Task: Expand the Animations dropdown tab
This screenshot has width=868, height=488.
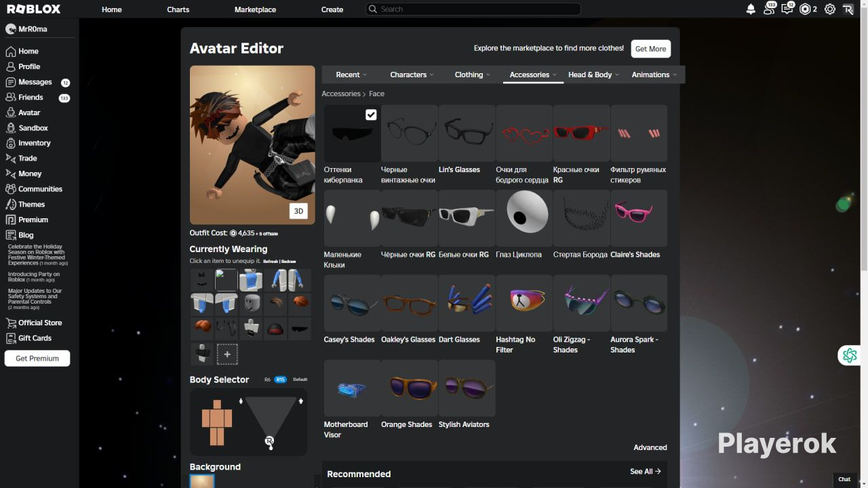Action: pyautogui.click(x=654, y=75)
